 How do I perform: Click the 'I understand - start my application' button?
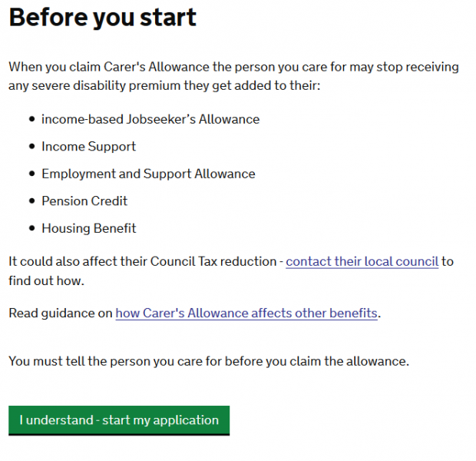click(x=119, y=420)
